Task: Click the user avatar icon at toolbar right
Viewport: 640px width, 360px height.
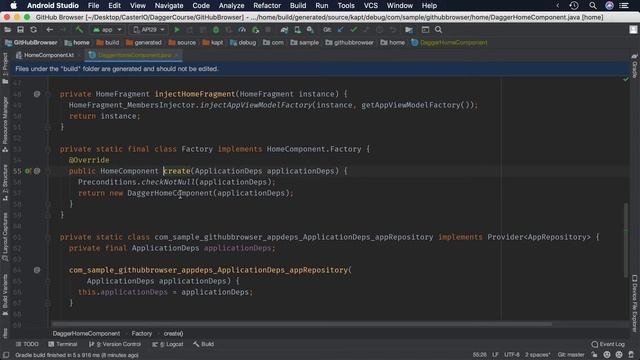Action: point(633,30)
